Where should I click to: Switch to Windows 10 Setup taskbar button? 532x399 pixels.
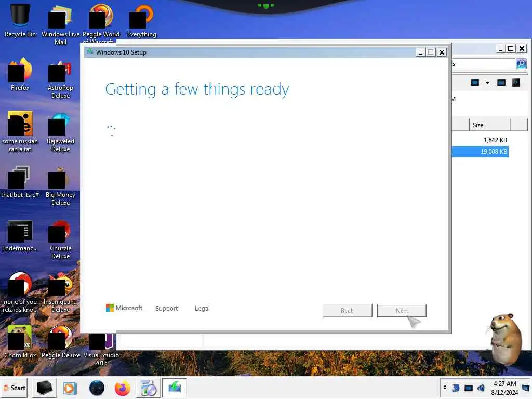pyautogui.click(x=175, y=388)
